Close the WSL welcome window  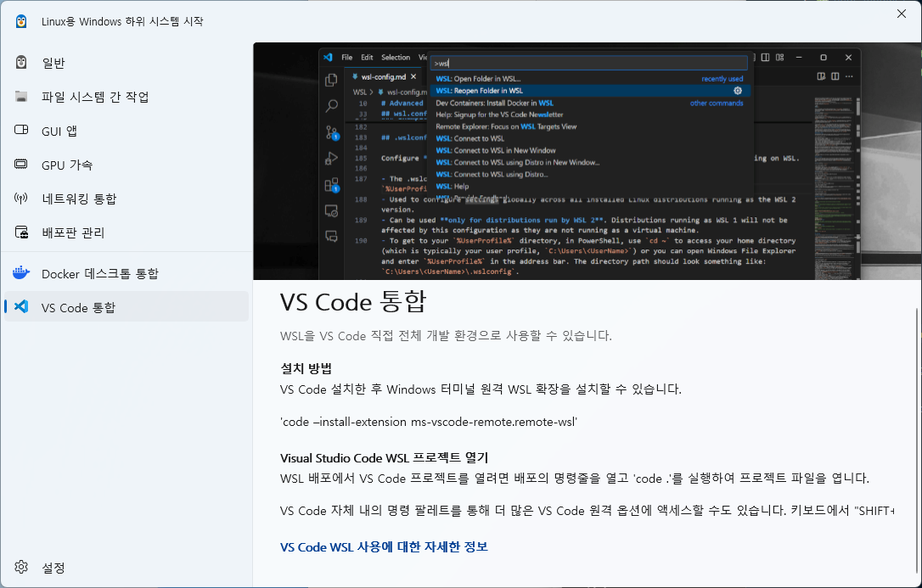(901, 14)
